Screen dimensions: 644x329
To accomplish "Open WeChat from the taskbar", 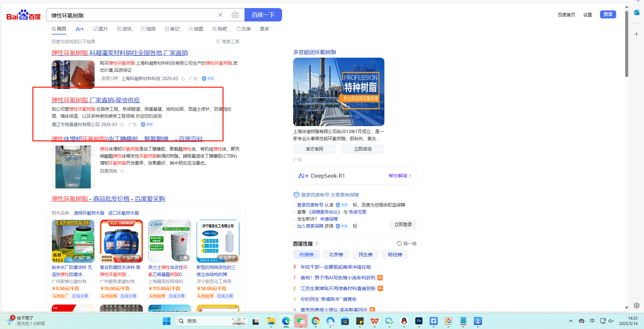I will 301,321.
